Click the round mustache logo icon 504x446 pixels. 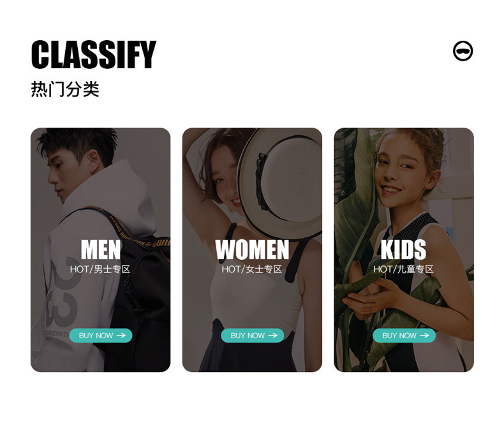[x=463, y=51]
